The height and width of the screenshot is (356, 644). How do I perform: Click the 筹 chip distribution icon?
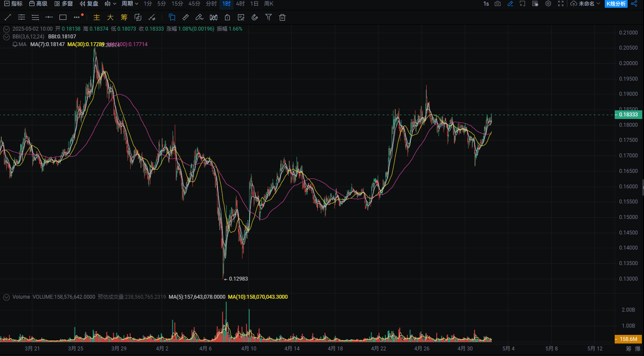(124, 17)
